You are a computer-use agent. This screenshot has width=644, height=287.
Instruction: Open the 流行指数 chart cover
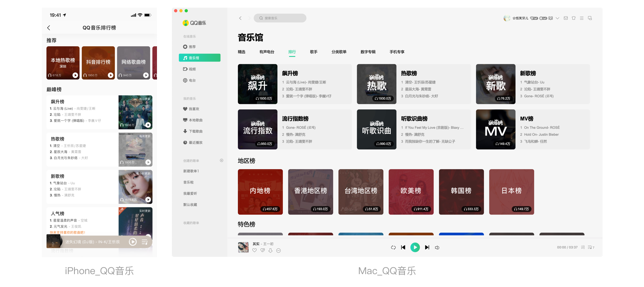[x=258, y=130]
